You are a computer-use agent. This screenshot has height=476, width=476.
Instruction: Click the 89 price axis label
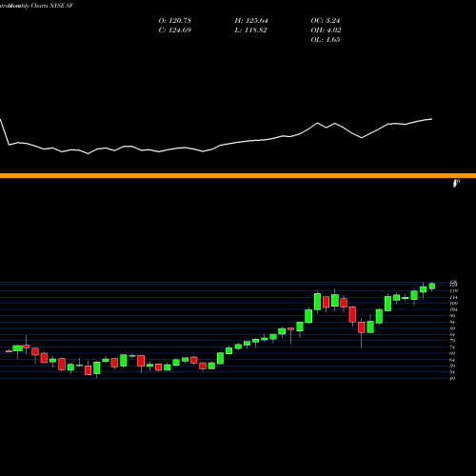tap(453, 328)
